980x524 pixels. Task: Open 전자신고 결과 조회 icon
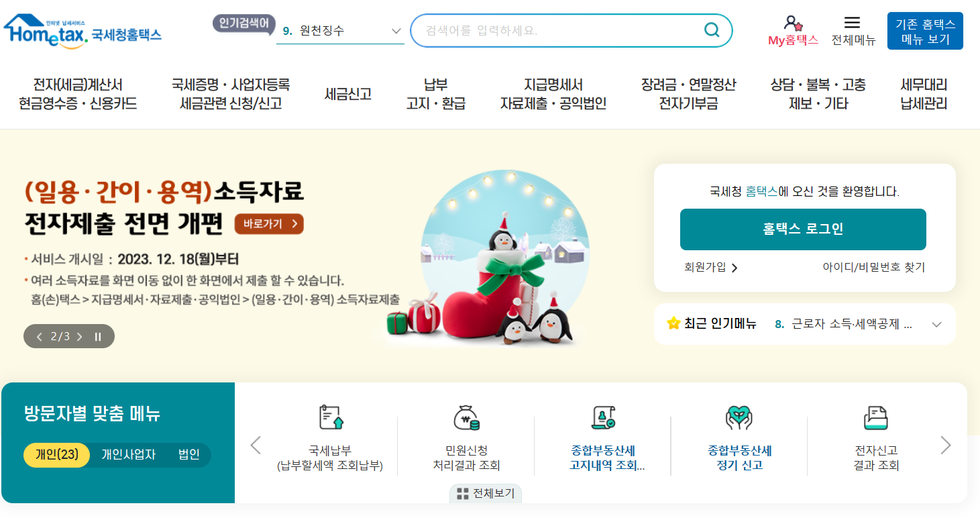pos(875,417)
